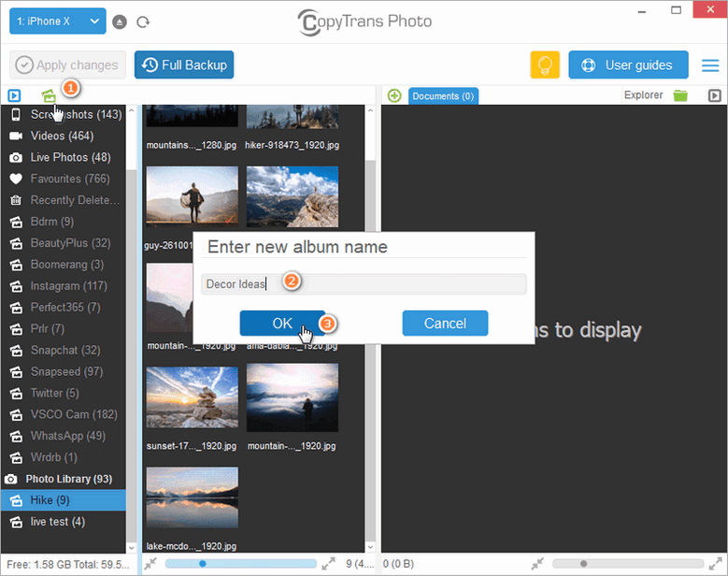The image size is (728, 576).
Task: Click the Videos camera icon
Action: point(16,136)
